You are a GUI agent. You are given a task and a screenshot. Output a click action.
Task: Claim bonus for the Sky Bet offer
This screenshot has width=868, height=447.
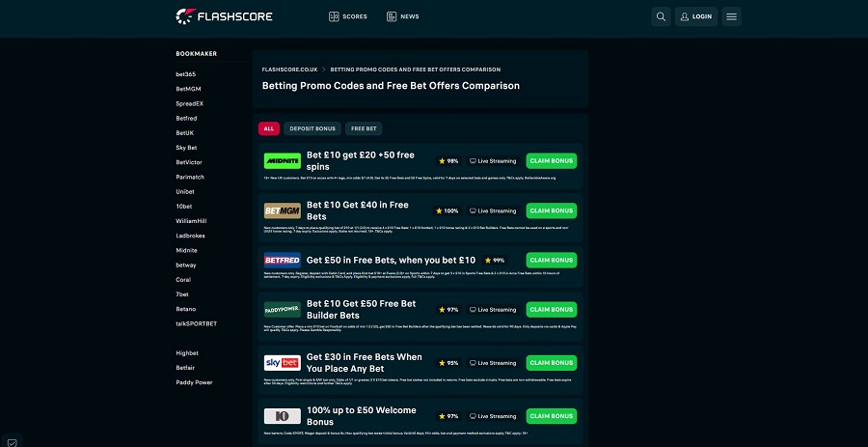tap(552, 363)
